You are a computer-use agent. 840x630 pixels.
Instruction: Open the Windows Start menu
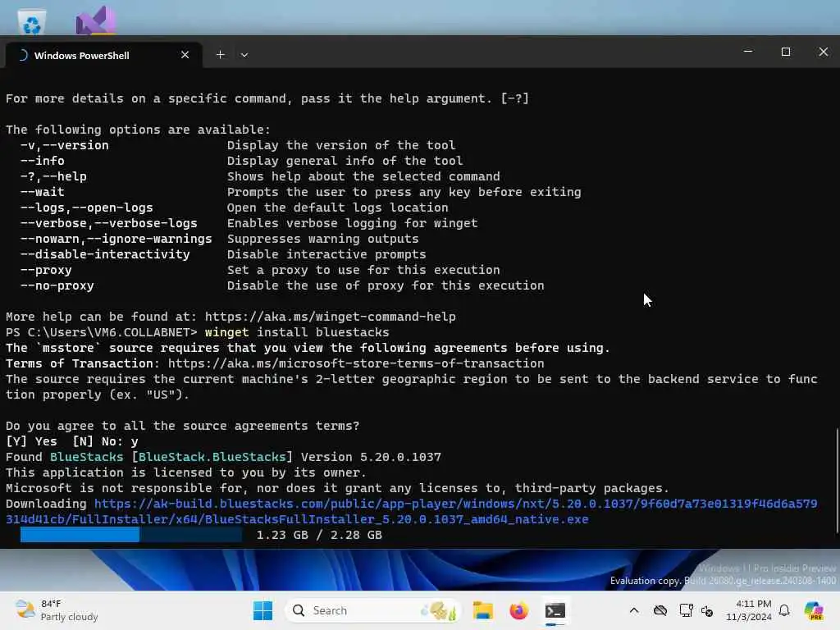tap(262, 610)
